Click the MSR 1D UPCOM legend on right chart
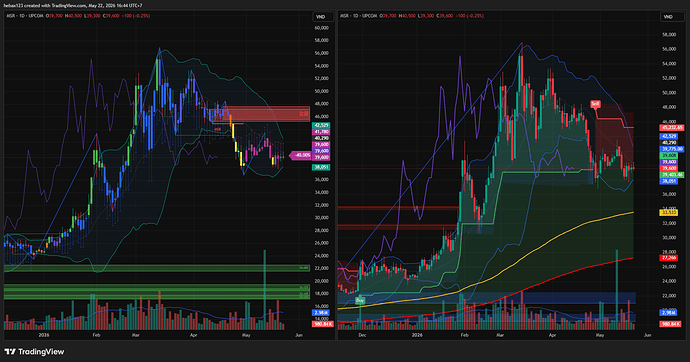The image size is (690, 362). (359, 16)
